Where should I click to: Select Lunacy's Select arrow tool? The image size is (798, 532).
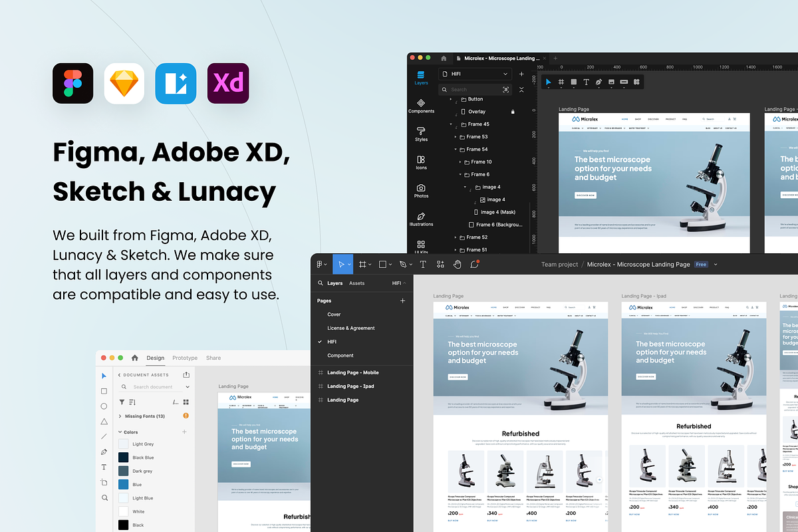[x=549, y=82]
